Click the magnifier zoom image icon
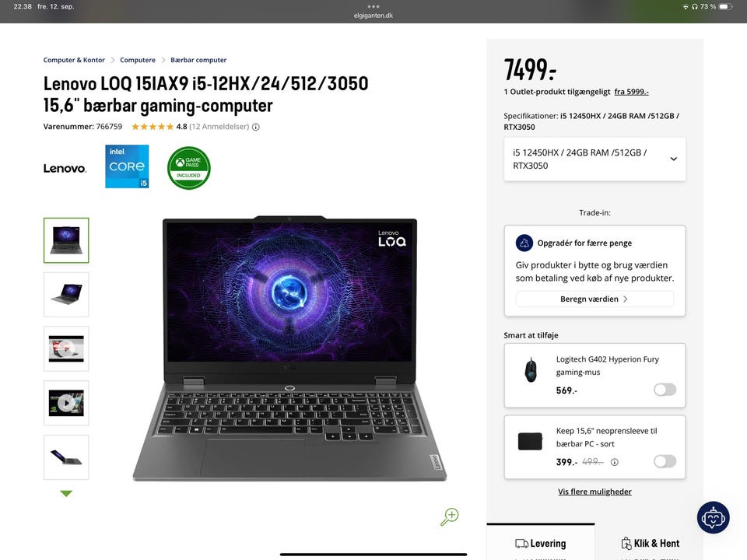 click(449, 516)
